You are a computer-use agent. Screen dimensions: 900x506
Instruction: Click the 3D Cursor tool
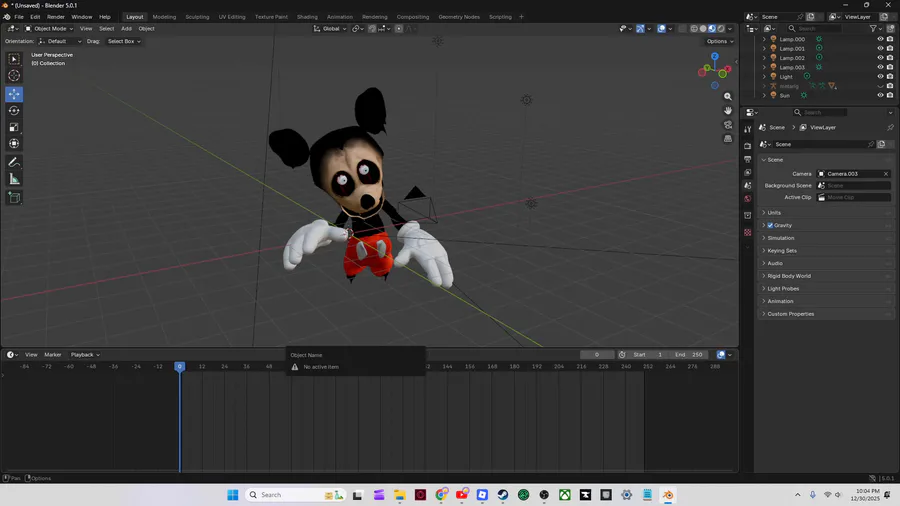click(14, 76)
